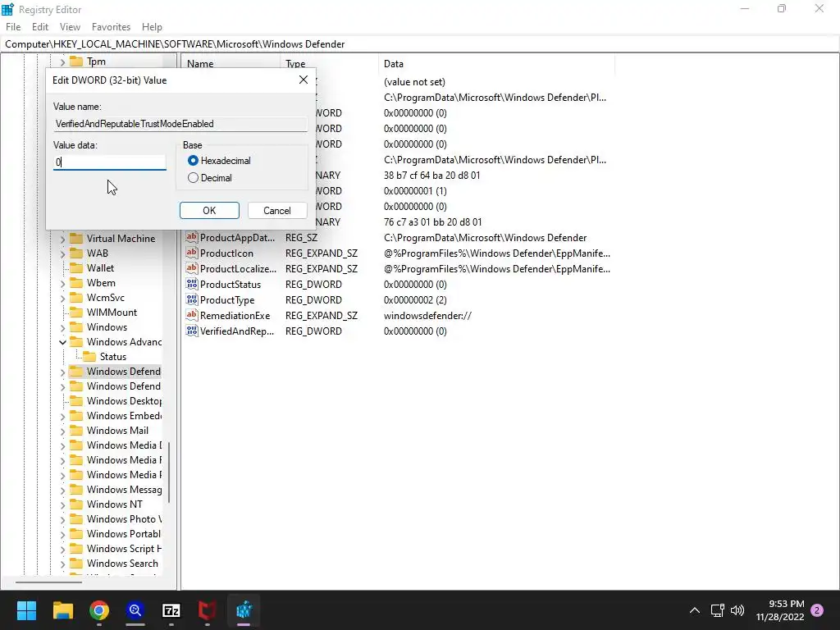Click the tree pane vertical scrollbar
Viewport: 840px width, 630px height.
click(x=169, y=472)
